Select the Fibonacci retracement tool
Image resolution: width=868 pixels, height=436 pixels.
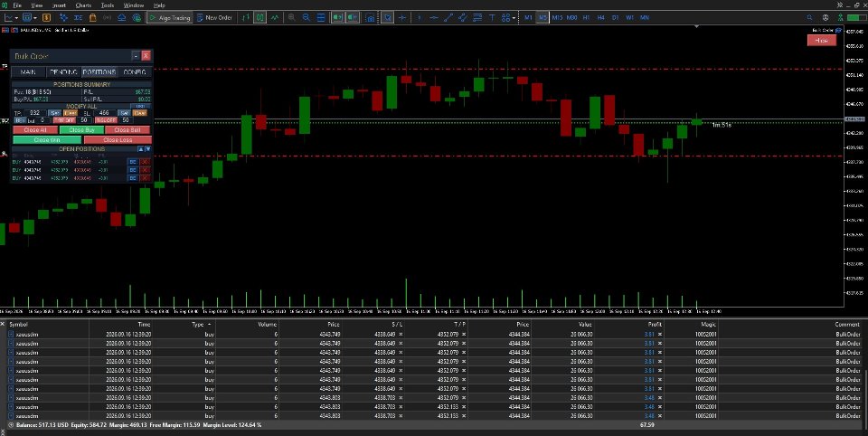coord(477,18)
